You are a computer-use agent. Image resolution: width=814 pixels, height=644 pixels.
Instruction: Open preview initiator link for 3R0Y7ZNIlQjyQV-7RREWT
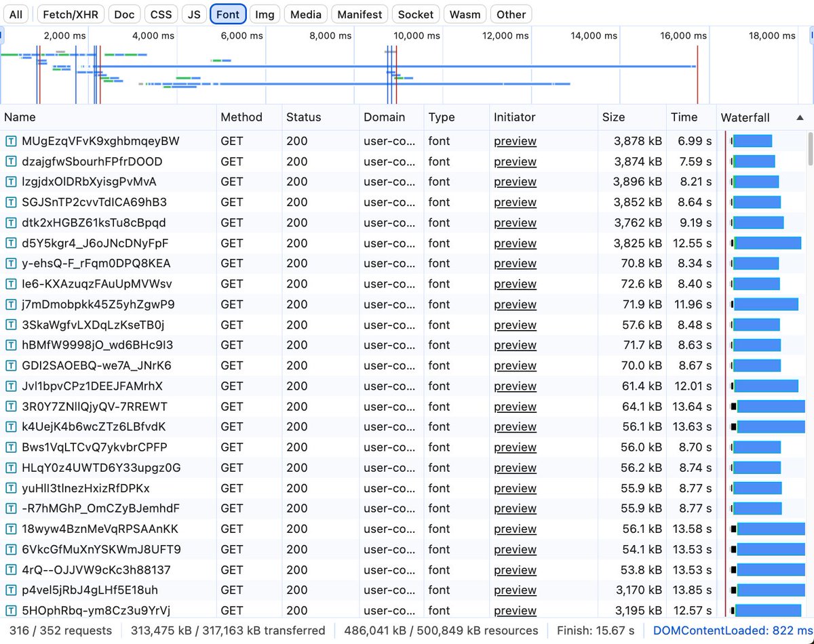tap(515, 406)
